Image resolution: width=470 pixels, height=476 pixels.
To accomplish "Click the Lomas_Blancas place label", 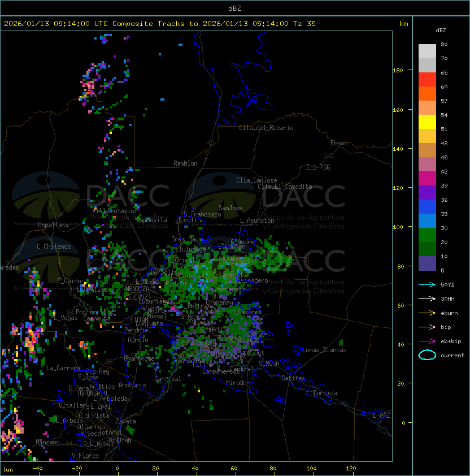I will coord(324,350).
